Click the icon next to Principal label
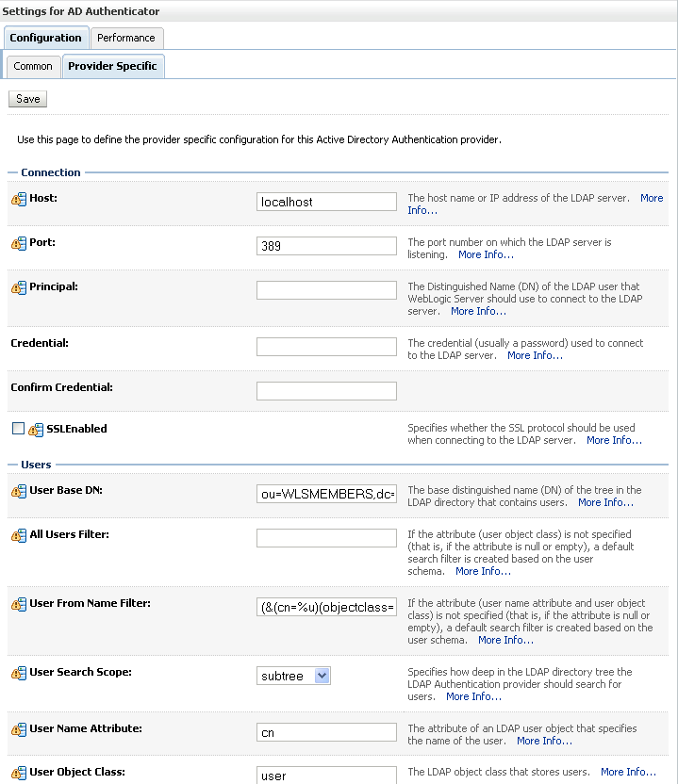The width and height of the screenshot is (678, 784). point(19,287)
